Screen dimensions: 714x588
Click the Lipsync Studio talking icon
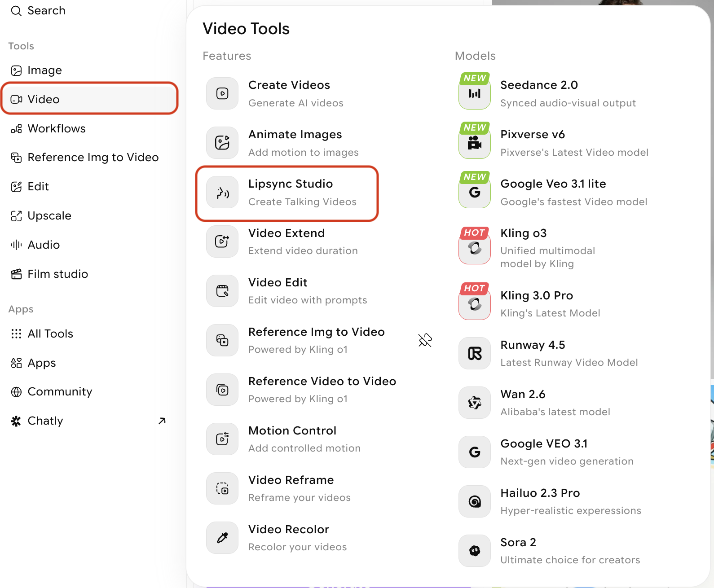pyautogui.click(x=222, y=192)
